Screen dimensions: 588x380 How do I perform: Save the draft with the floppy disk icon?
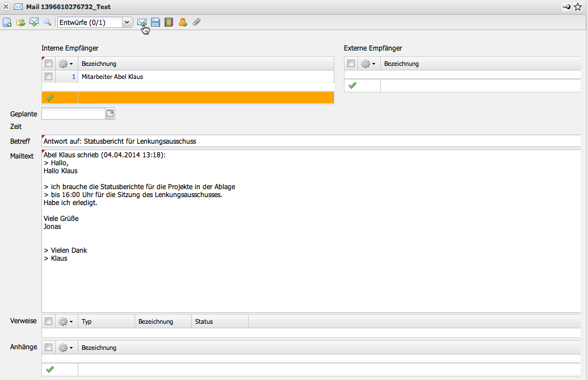coord(156,22)
